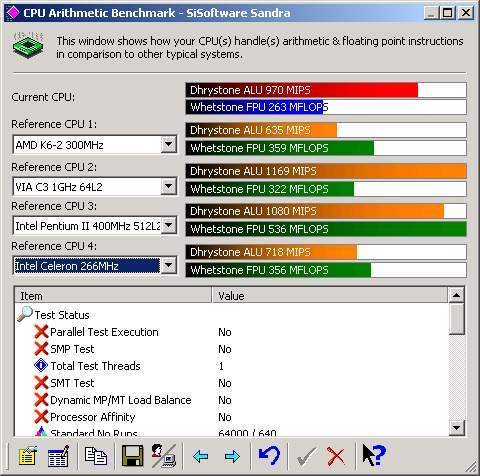Select the Total Test Threads row
The image size is (480, 476).
232,366
